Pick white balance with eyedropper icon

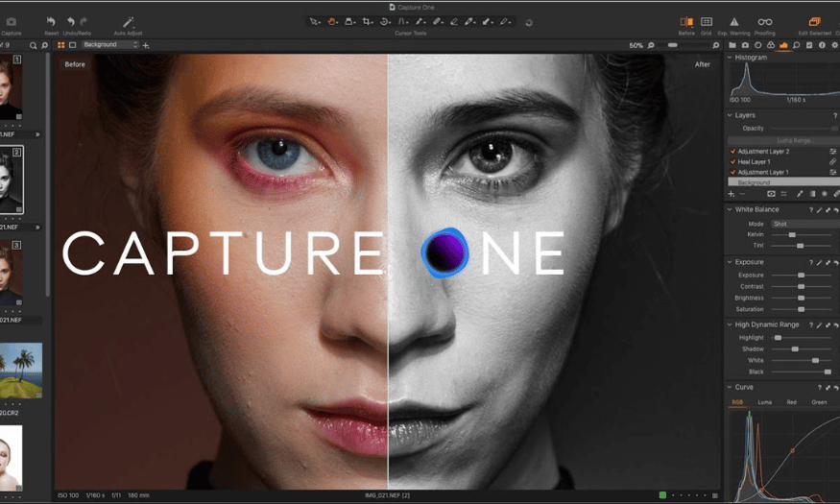pos(819,210)
